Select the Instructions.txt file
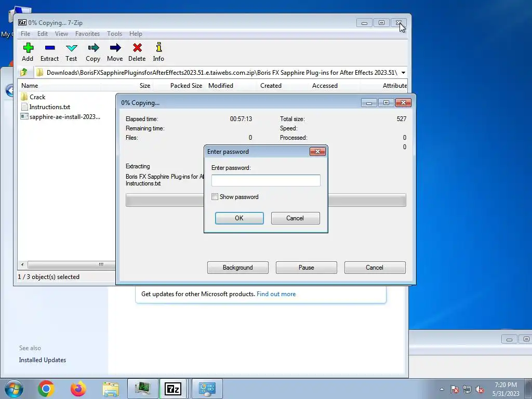The image size is (532, 399). pyautogui.click(x=46, y=107)
